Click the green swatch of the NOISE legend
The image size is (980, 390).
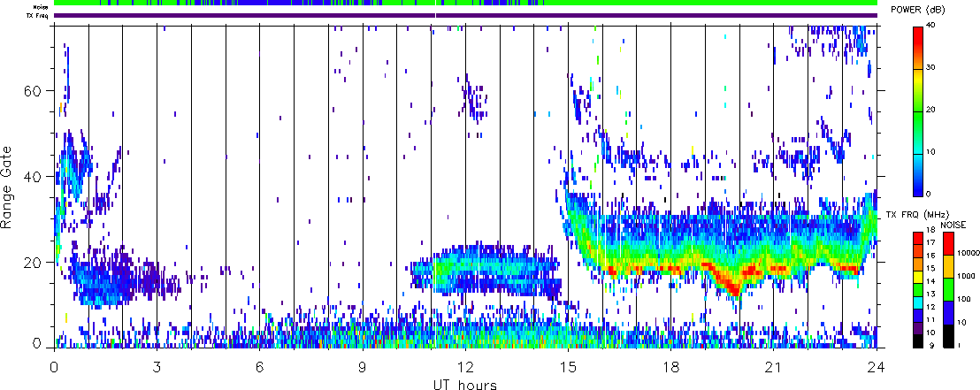pos(947,289)
